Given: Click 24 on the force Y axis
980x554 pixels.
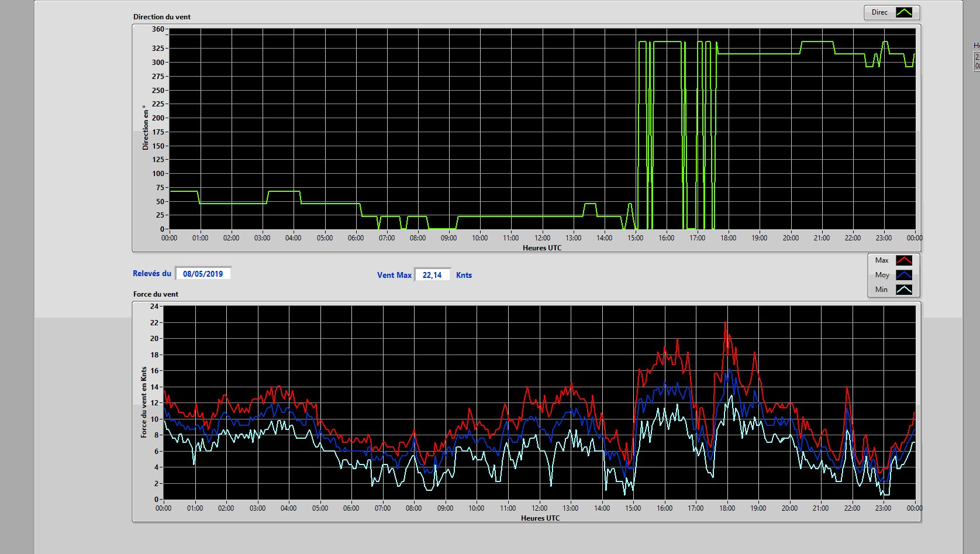Looking at the screenshot, I should tap(154, 307).
